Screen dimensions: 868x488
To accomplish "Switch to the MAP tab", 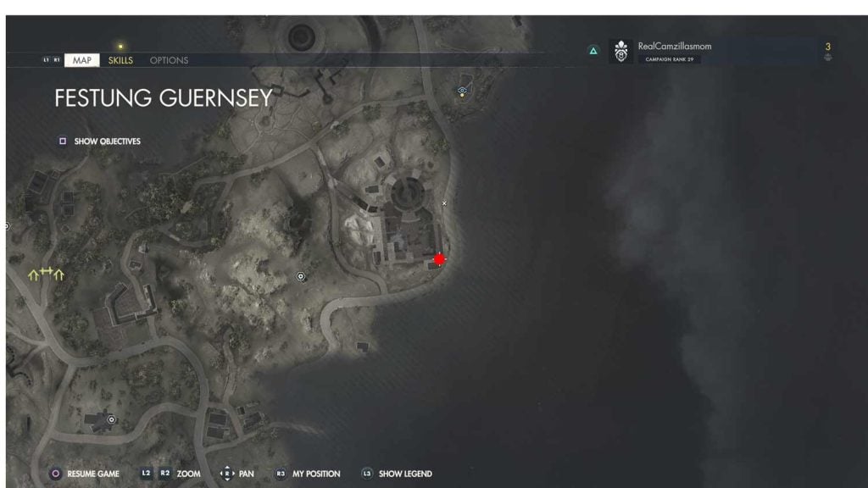I will click(x=82, y=60).
